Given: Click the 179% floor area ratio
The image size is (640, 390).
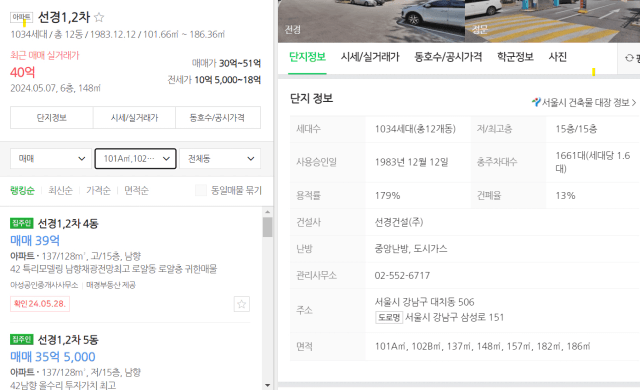Looking at the screenshot, I should tap(387, 196).
